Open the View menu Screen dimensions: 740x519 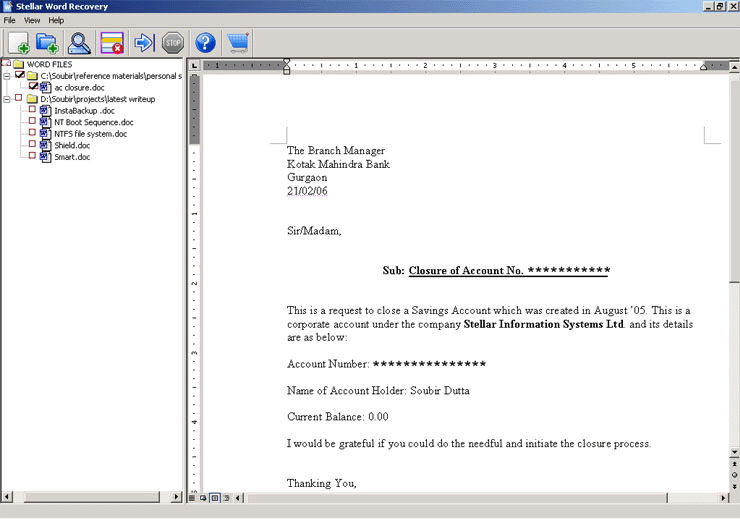[x=32, y=20]
